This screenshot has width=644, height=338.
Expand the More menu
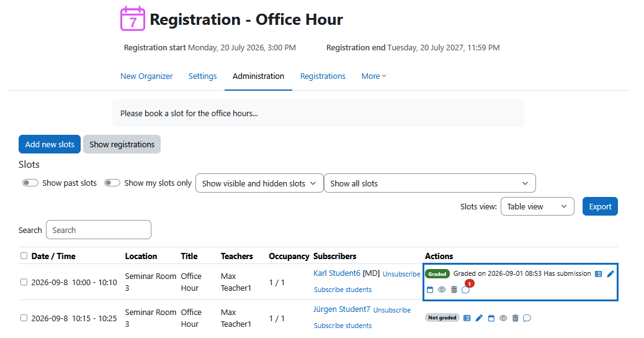tap(373, 76)
